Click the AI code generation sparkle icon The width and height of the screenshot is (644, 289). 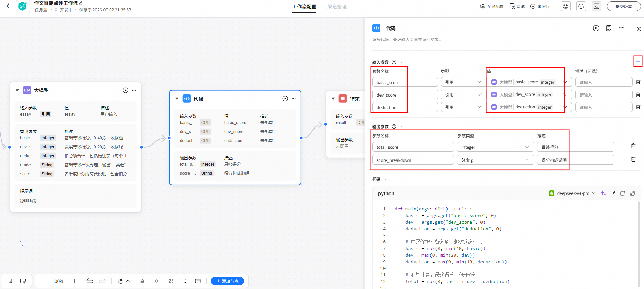[603, 193]
